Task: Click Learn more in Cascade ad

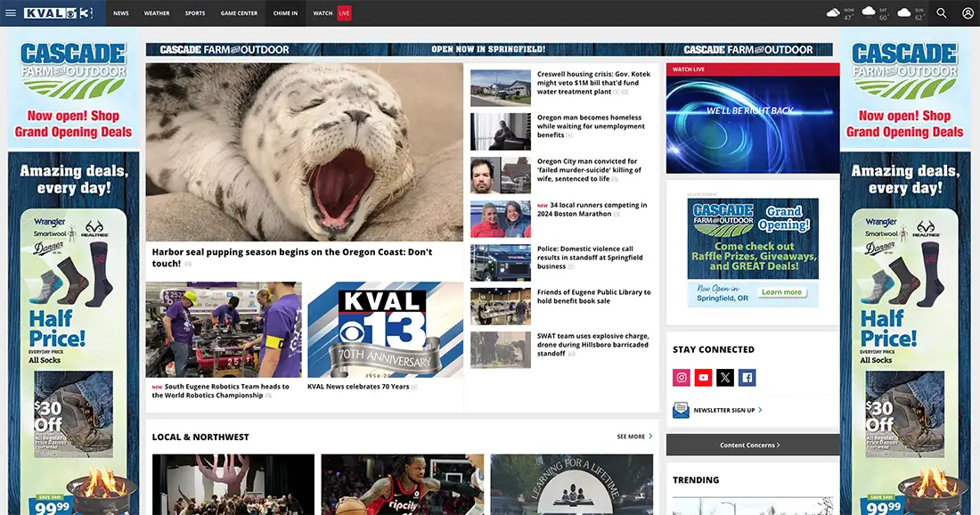Action: pyautogui.click(x=781, y=292)
